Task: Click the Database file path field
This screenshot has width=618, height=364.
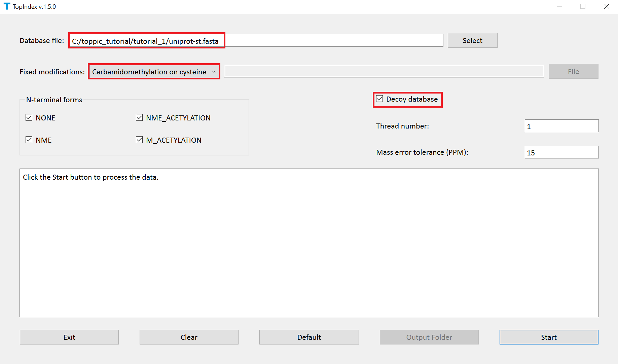Action: point(256,41)
